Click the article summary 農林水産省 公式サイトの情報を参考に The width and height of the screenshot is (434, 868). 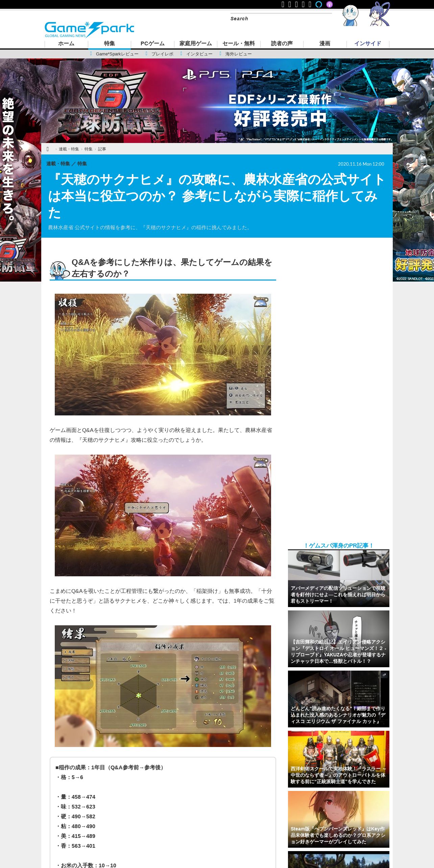[150, 227]
